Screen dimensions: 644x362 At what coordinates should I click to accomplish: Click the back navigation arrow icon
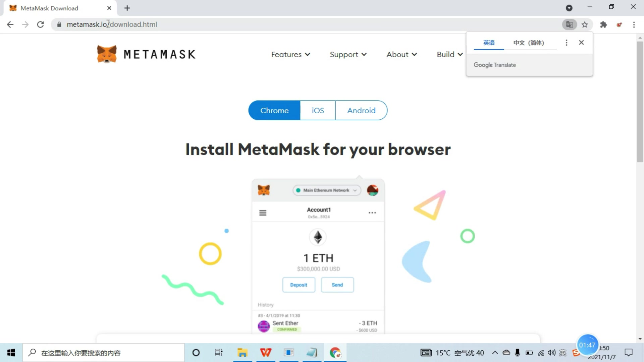tap(11, 25)
